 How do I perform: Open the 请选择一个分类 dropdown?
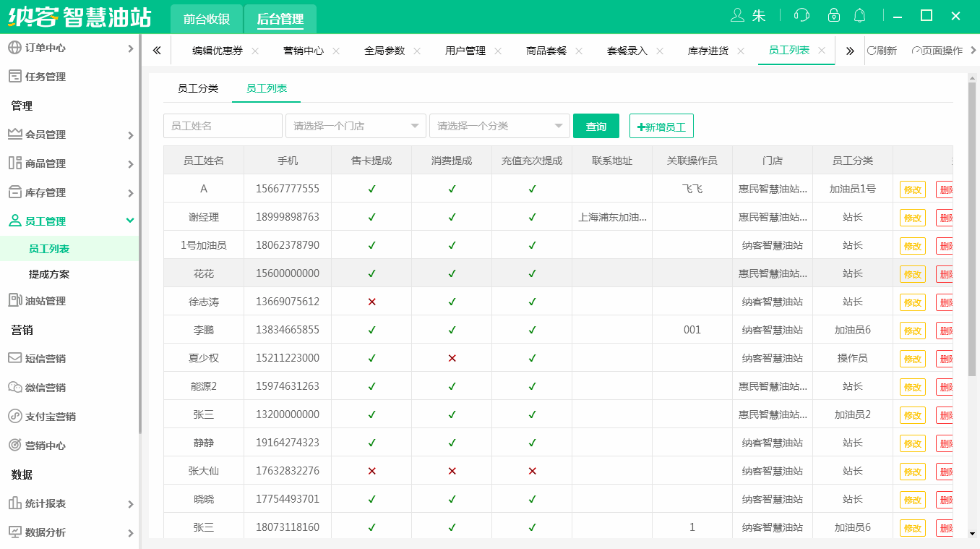(x=501, y=125)
